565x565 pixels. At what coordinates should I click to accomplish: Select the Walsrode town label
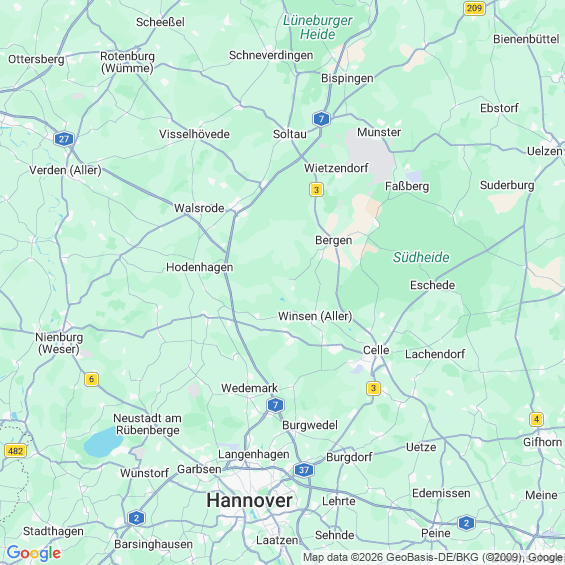point(199,208)
